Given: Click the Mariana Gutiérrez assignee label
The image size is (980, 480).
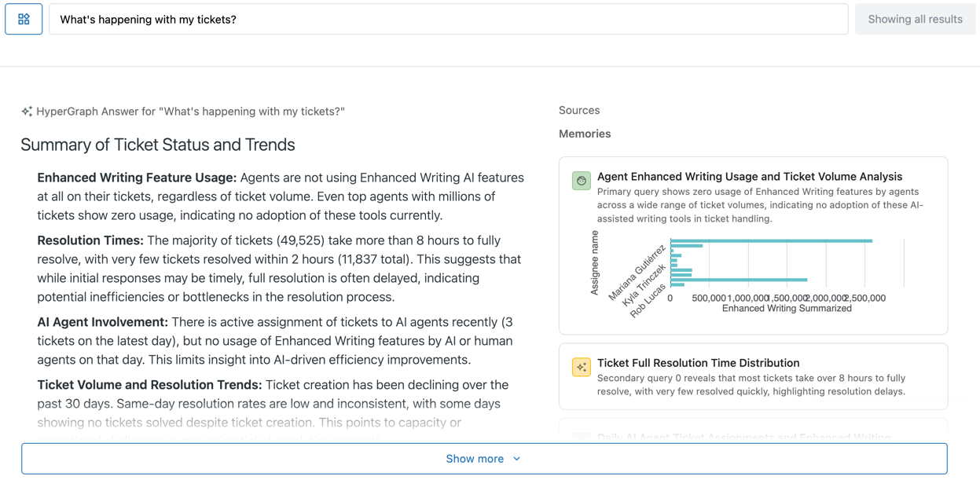Looking at the screenshot, I should pos(638,272).
